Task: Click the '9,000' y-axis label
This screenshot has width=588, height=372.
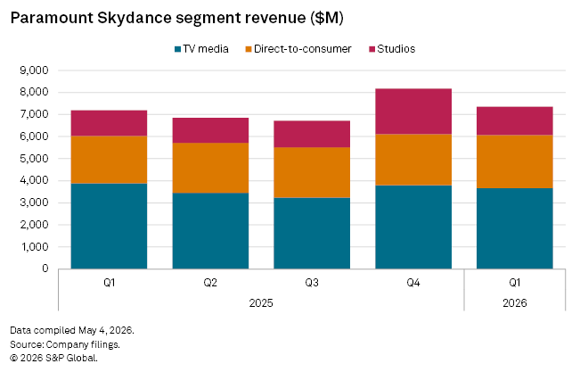Action: [34, 70]
